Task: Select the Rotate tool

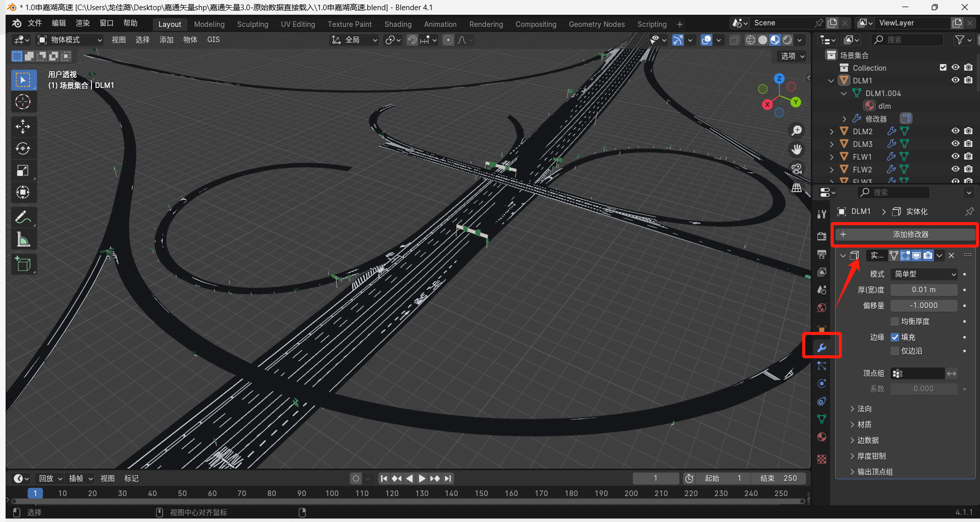Action: pos(23,148)
